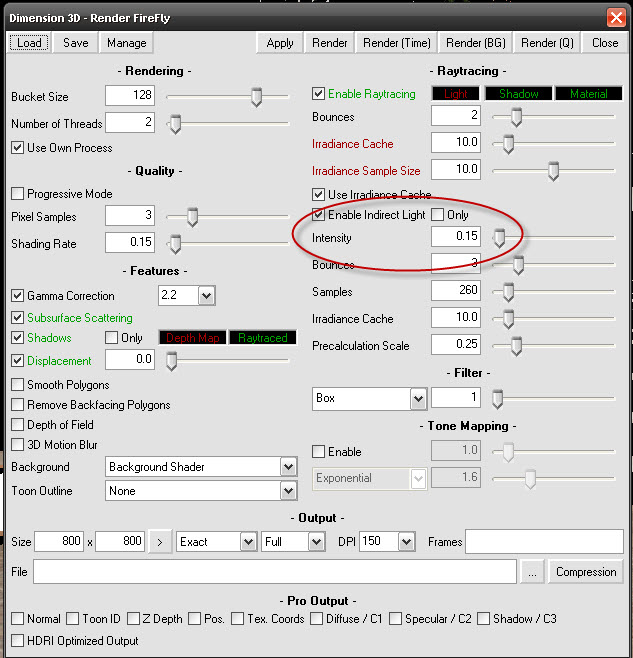Open the Background Shader dropdown

(x=288, y=466)
